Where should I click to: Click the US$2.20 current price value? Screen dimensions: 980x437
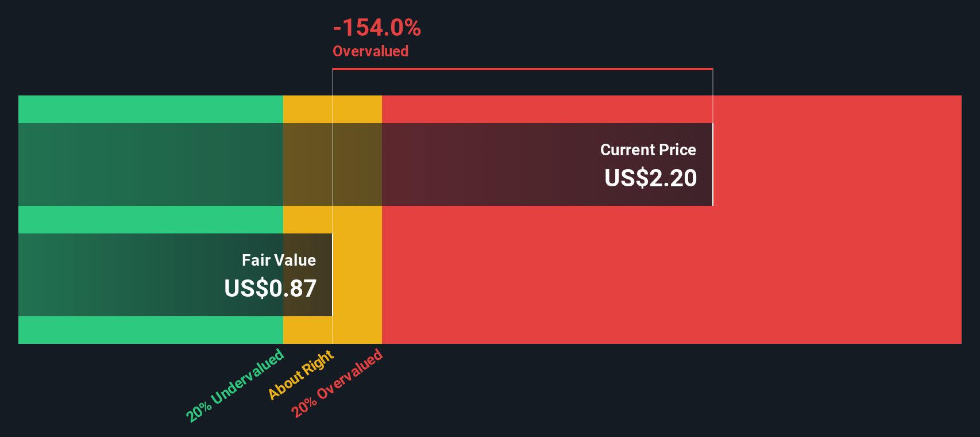point(650,178)
